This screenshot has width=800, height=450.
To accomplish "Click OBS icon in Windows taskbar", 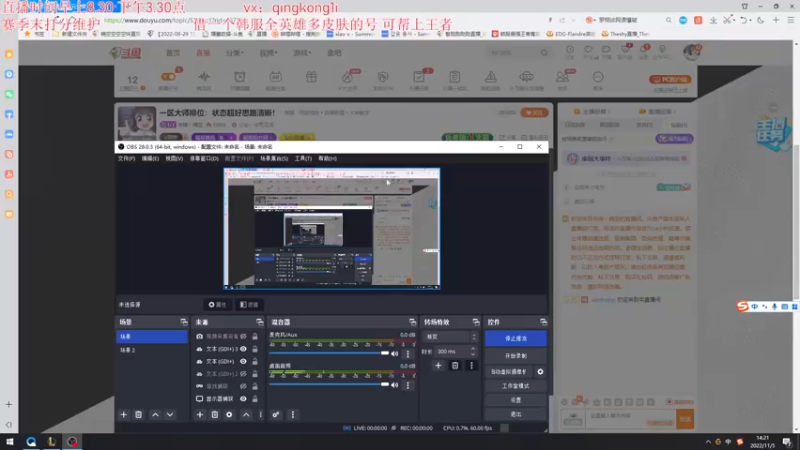I will coord(72,442).
